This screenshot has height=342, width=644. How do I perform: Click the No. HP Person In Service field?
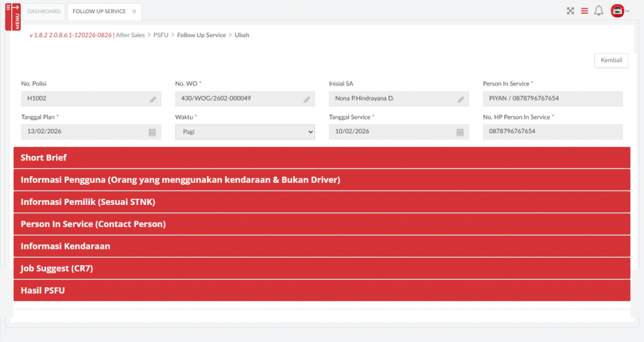552,132
